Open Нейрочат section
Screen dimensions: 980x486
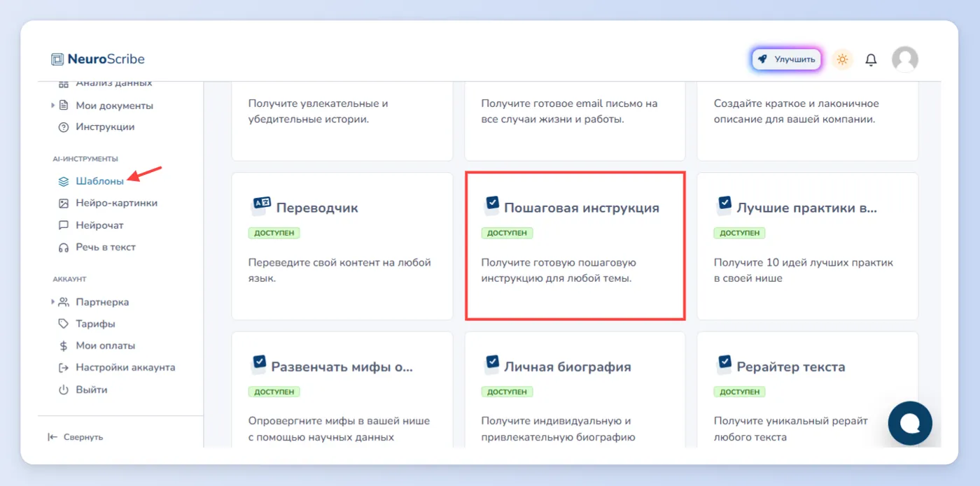[99, 225]
